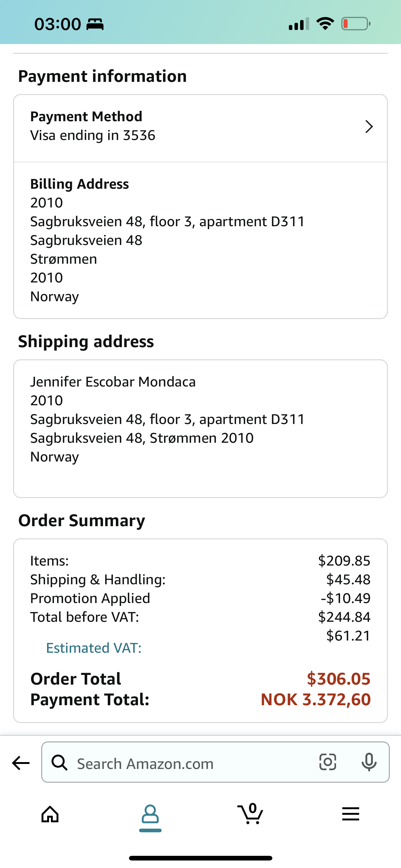Open the hamburger menu icon
401x868 pixels.
pos(351,814)
